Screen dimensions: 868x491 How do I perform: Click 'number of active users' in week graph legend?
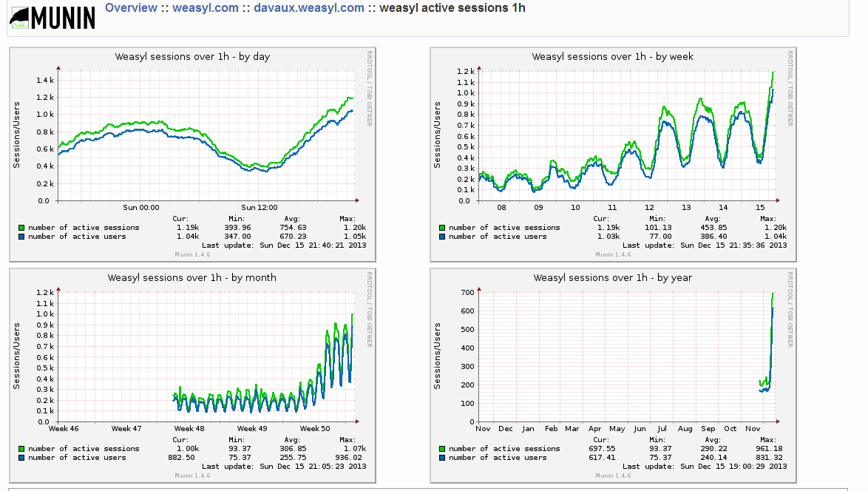(498, 237)
